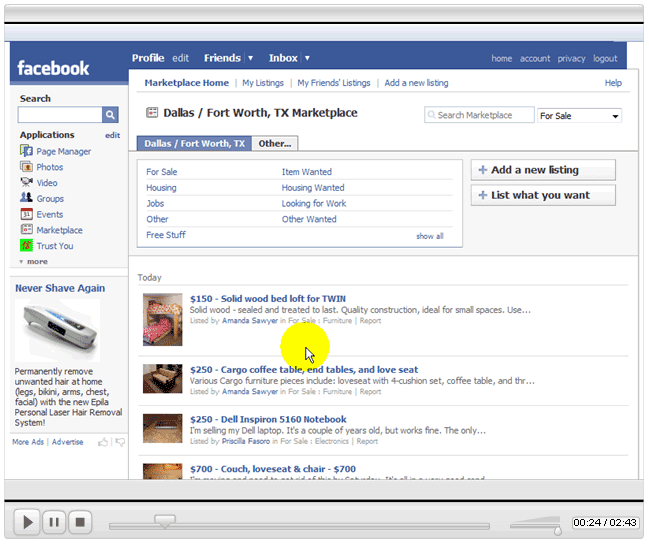
Task: Pause the video player
Action: point(54,522)
